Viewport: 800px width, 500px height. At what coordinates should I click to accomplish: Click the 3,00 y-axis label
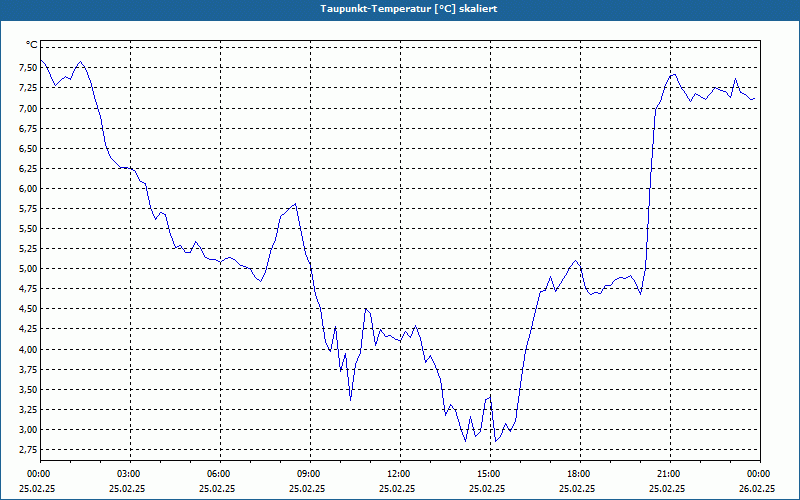27,430
